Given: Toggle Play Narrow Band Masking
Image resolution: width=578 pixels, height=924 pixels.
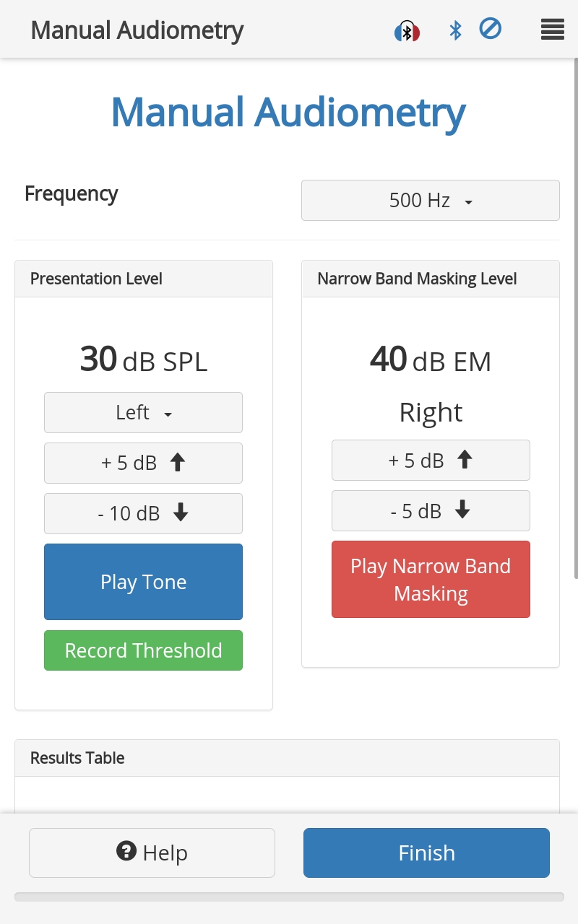Looking at the screenshot, I should tap(431, 580).
